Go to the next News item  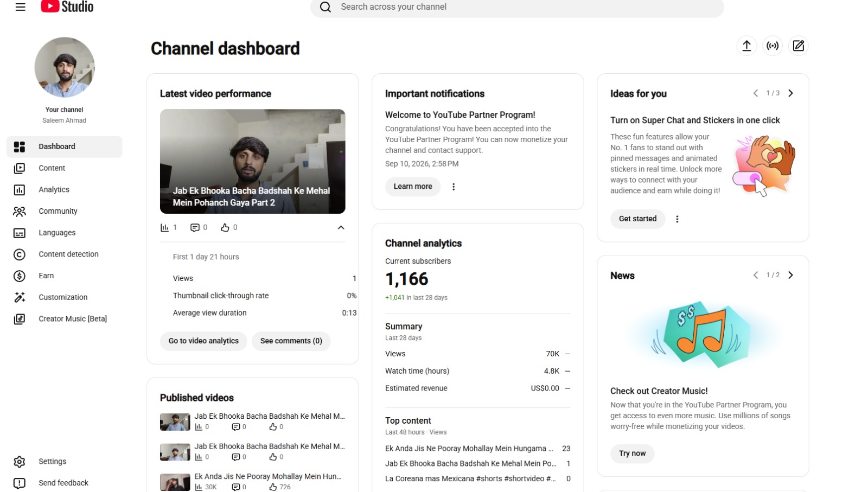click(x=790, y=275)
